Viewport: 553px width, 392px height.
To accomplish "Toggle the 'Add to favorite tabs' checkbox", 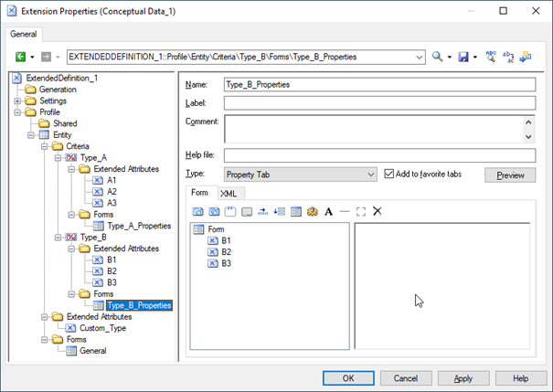I will click(390, 174).
